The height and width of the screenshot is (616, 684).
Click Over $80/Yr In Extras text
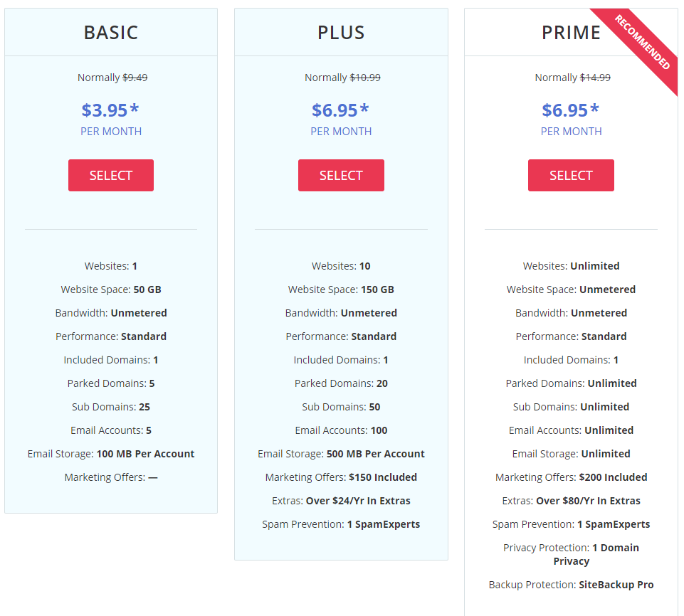588,501
